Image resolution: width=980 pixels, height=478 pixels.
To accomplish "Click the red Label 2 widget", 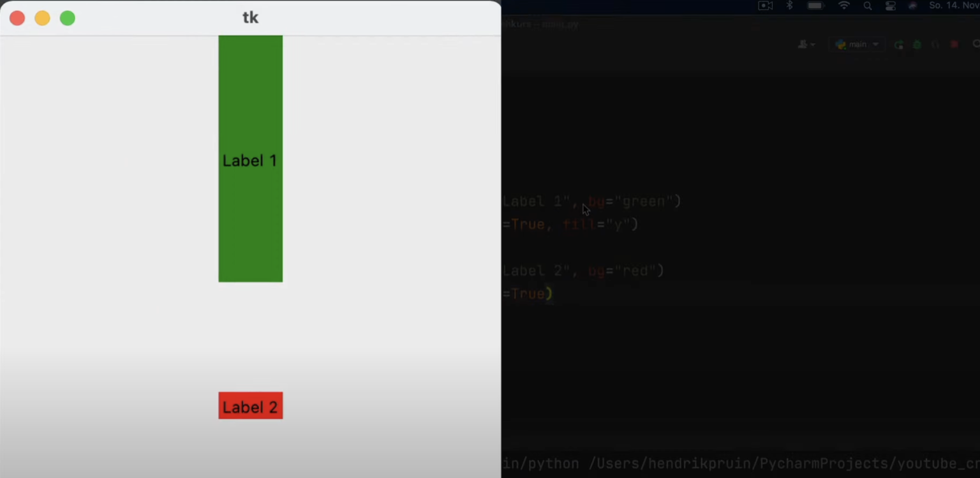I will [x=250, y=406].
